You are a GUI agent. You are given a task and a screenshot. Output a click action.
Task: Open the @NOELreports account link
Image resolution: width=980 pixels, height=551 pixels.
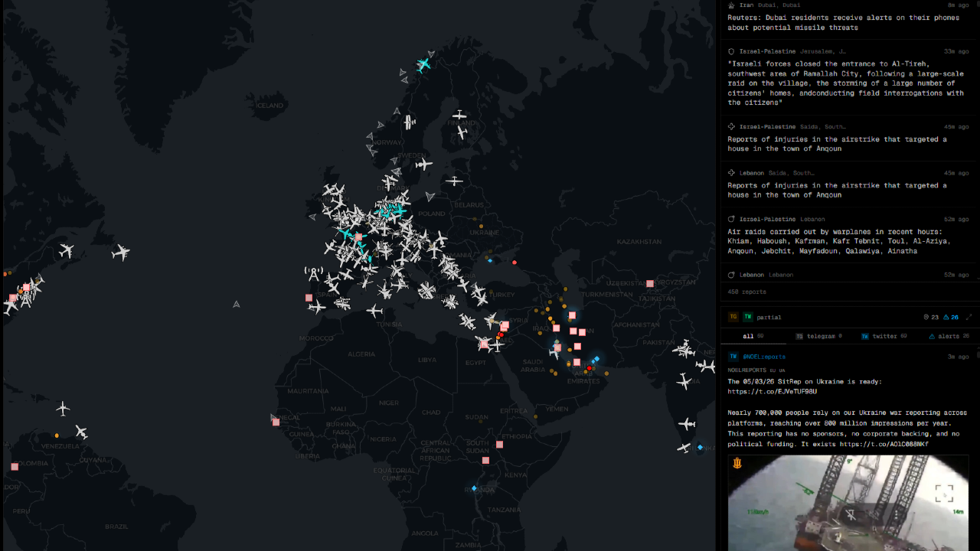point(763,357)
